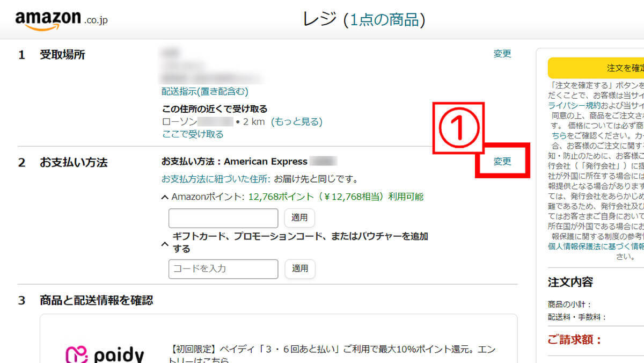The image size is (644, 363).
Task: Collapse ギフトカード、プロモーションコード section chevron
Action: coord(165,244)
